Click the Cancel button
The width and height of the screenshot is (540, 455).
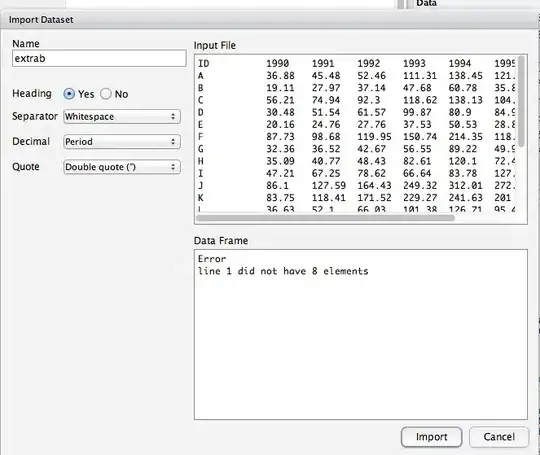click(x=499, y=437)
